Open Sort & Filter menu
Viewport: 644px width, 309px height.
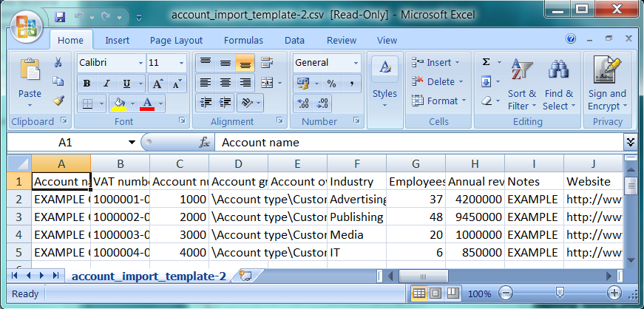[522, 84]
